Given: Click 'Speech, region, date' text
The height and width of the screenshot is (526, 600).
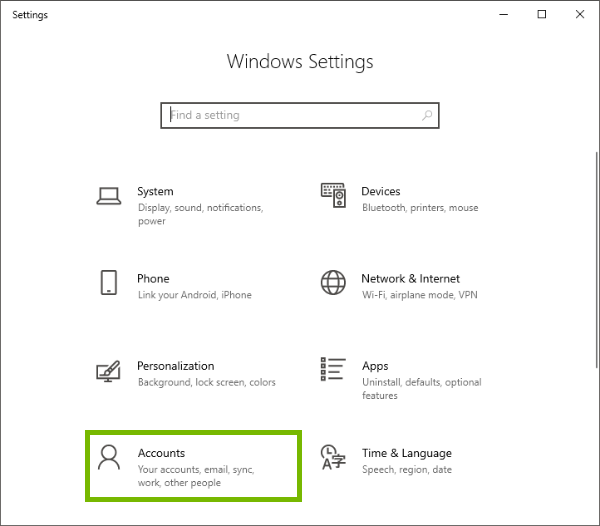Looking at the screenshot, I should [x=407, y=470].
